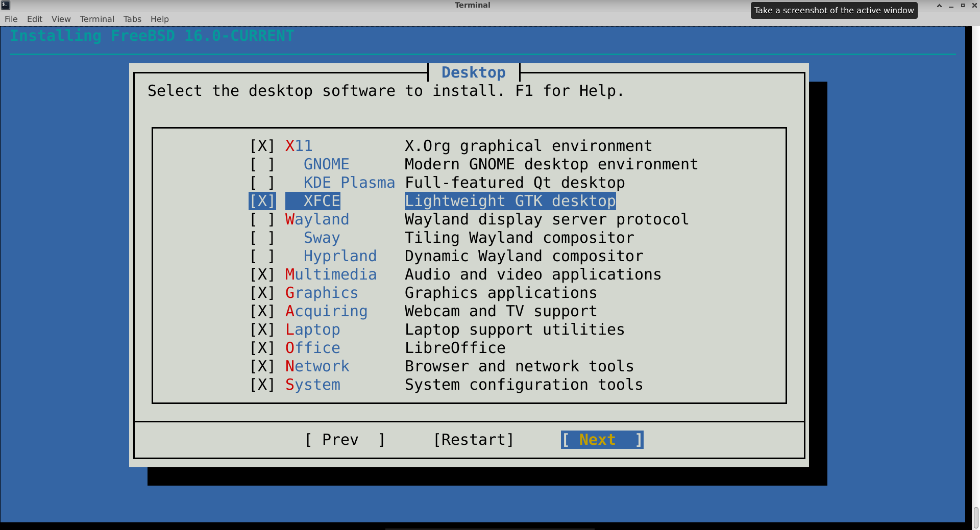Check the KDE Plasma checkbox
This screenshot has height=530, width=980.
click(x=262, y=183)
